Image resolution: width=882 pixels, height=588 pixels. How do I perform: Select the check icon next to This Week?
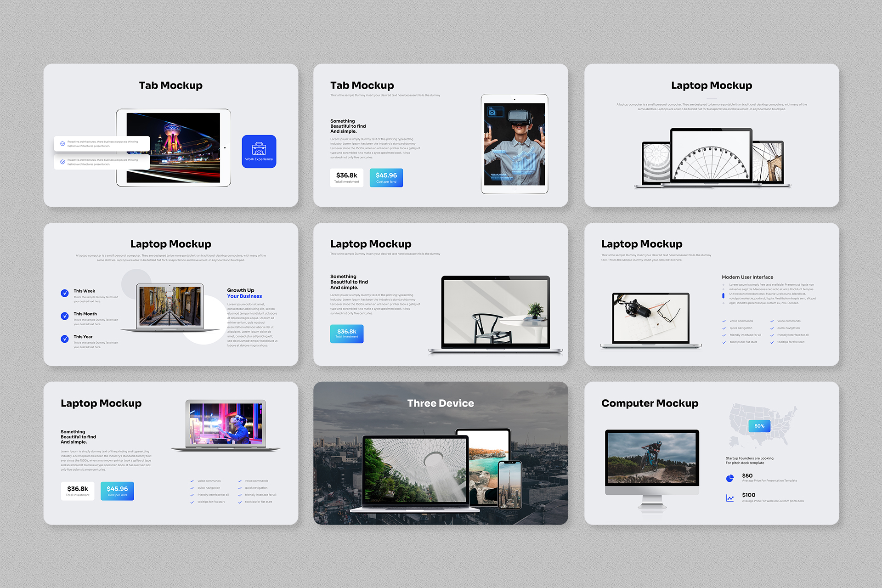pos(65,293)
